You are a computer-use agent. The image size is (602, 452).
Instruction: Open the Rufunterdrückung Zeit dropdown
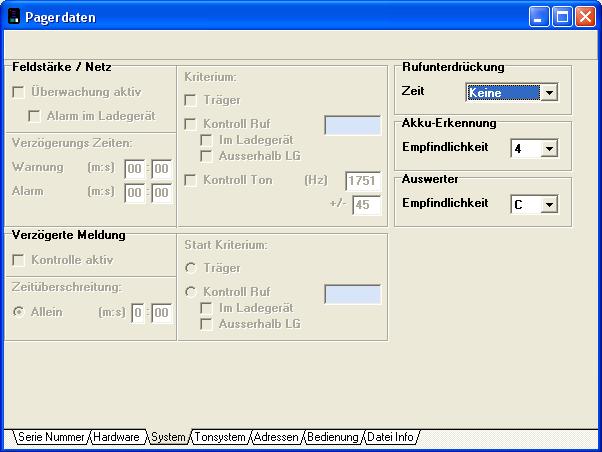[x=548, y=93]
